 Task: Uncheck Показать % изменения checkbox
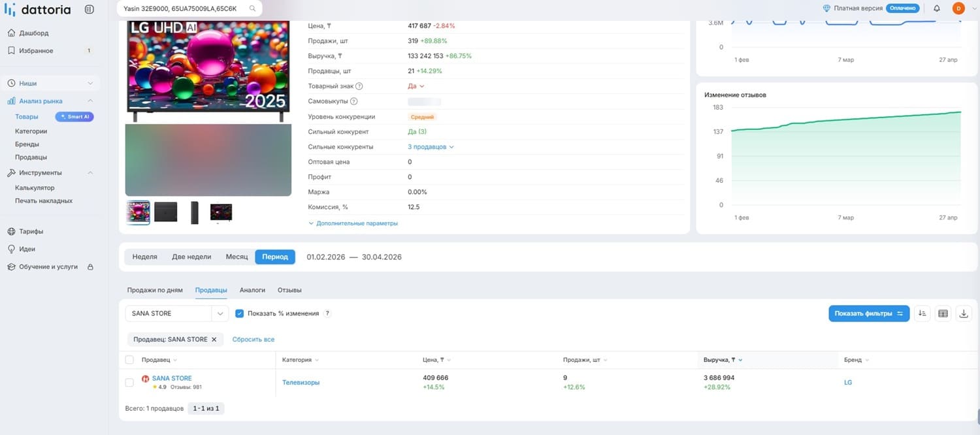tap(239, 314)
